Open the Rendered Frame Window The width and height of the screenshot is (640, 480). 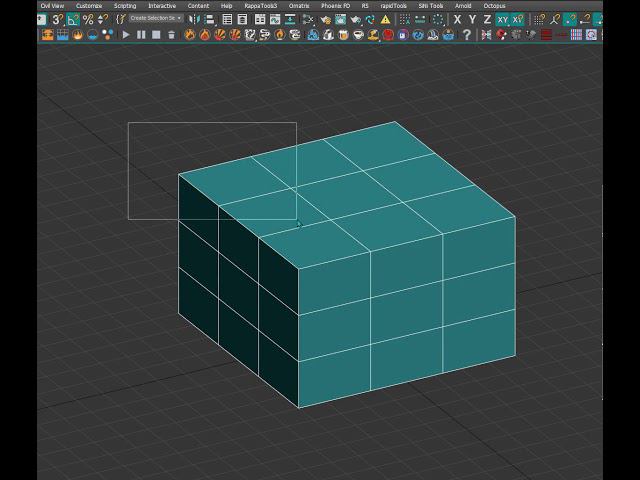click(x=340, y=19)
